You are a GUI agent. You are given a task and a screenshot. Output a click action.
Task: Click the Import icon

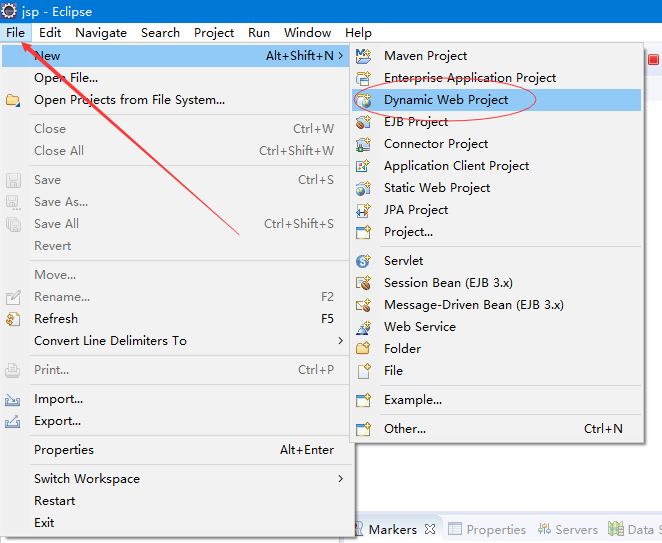(x=13, y=399)
